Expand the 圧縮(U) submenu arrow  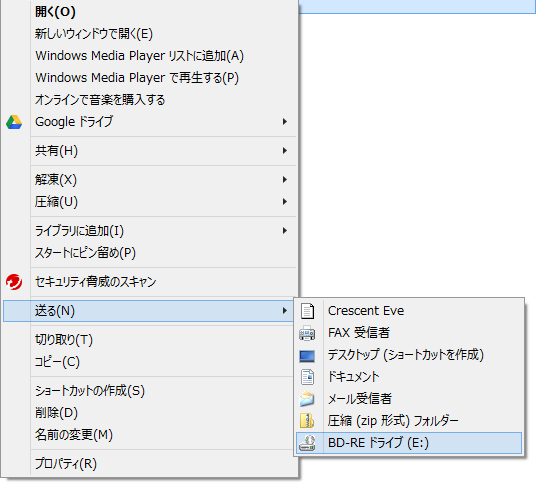point(285,202)
